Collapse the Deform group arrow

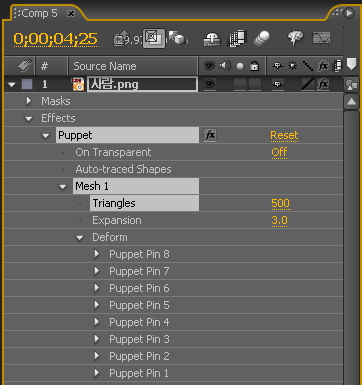tap(80, 238)
